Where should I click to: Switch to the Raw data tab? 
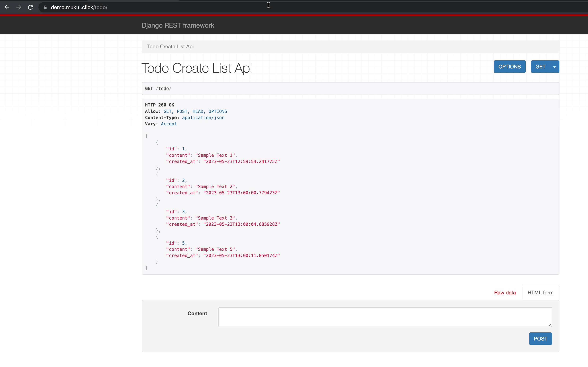(505, 293)
